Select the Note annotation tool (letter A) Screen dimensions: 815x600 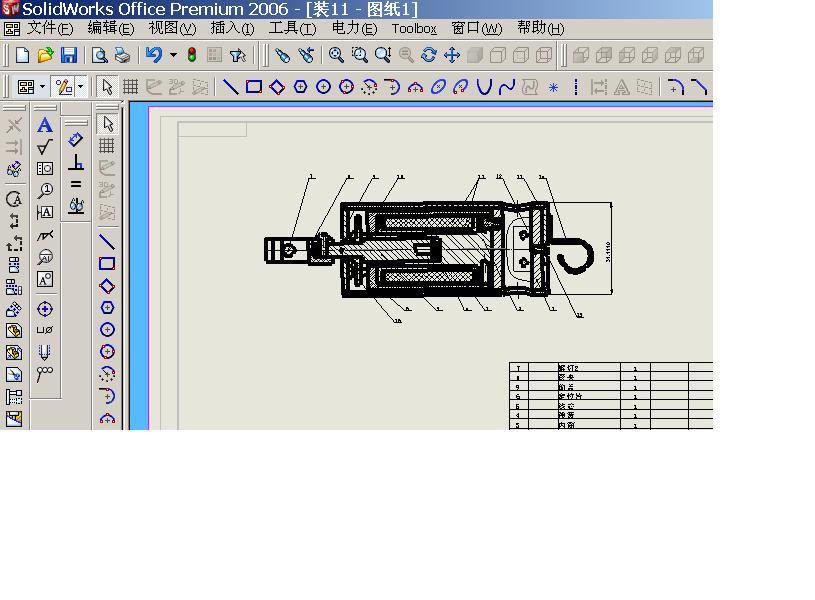coord(44,125)
